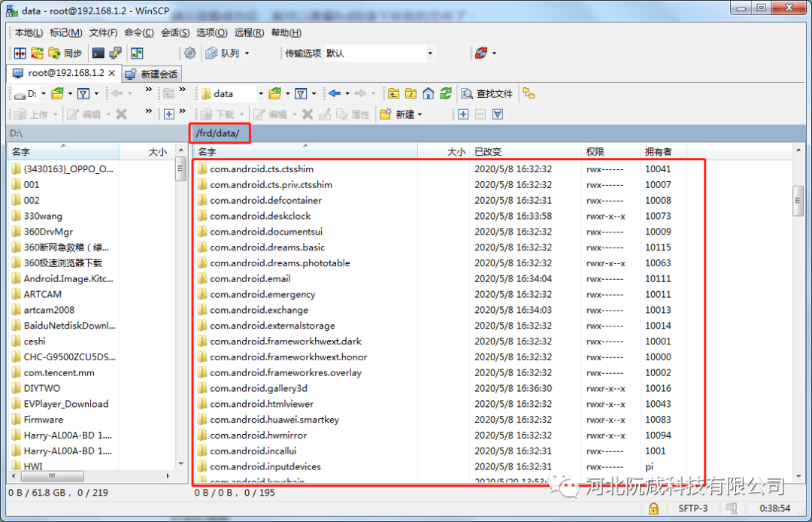Click the reconnect session globe icon

(x=481, y=53)
